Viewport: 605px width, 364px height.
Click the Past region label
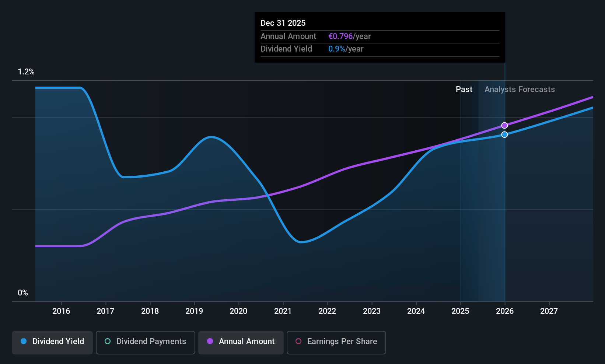click(x=464, y=90)
